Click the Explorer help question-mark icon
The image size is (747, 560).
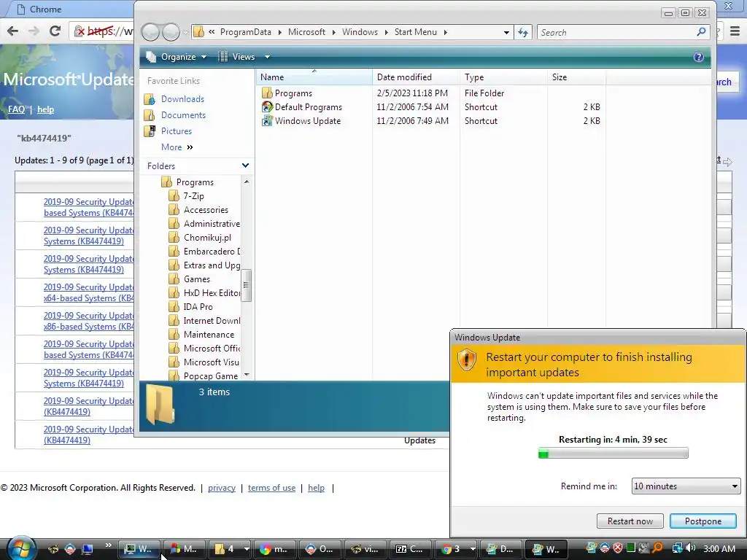[698, 57]
